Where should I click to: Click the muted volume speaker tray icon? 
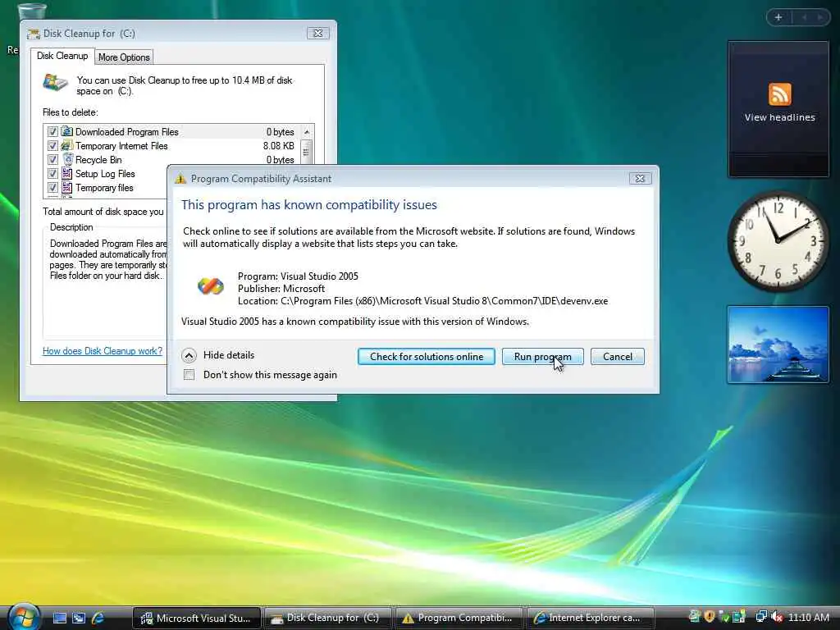(x=777, y=617)
